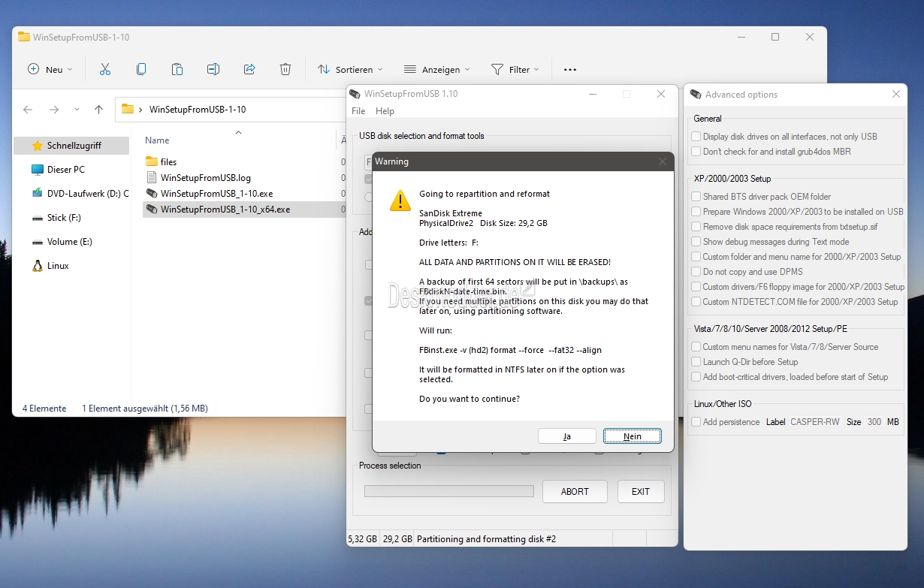Tick 'Shared BTS driver pack OEM folder'
924x588 pixels.
(696, 197)
